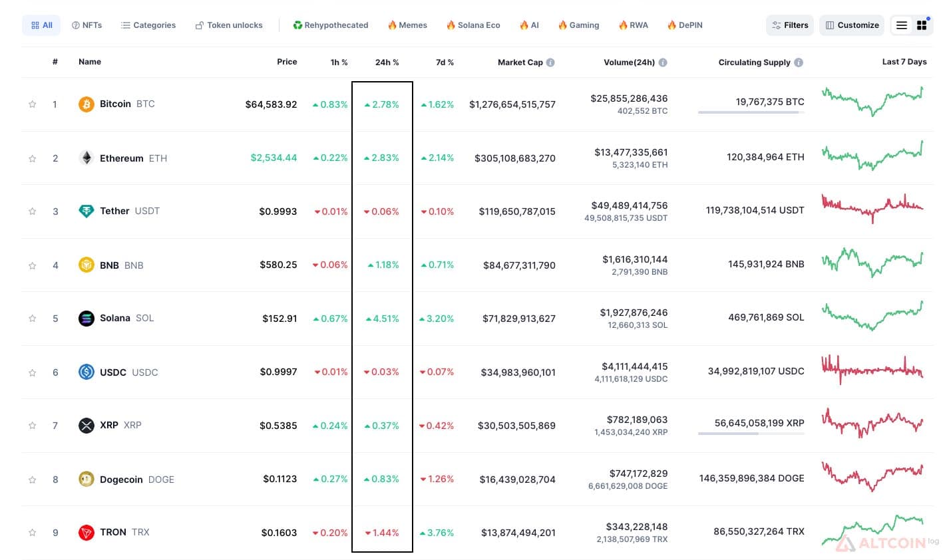
Task: Switch to grid view layout icon
Action: [x=922, y=25]
